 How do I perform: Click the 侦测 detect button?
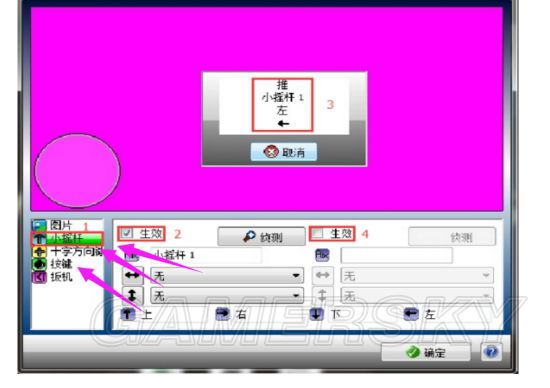pyautogui.click(x=261, y=237)
